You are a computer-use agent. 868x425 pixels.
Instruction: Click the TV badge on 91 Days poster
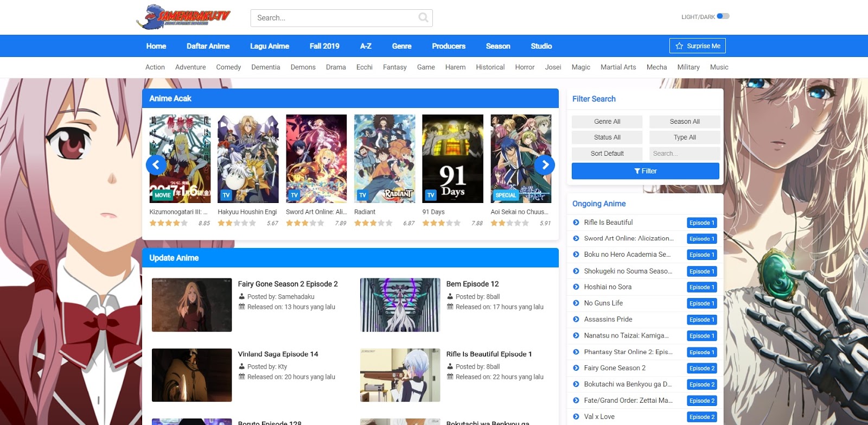[431, 195]
